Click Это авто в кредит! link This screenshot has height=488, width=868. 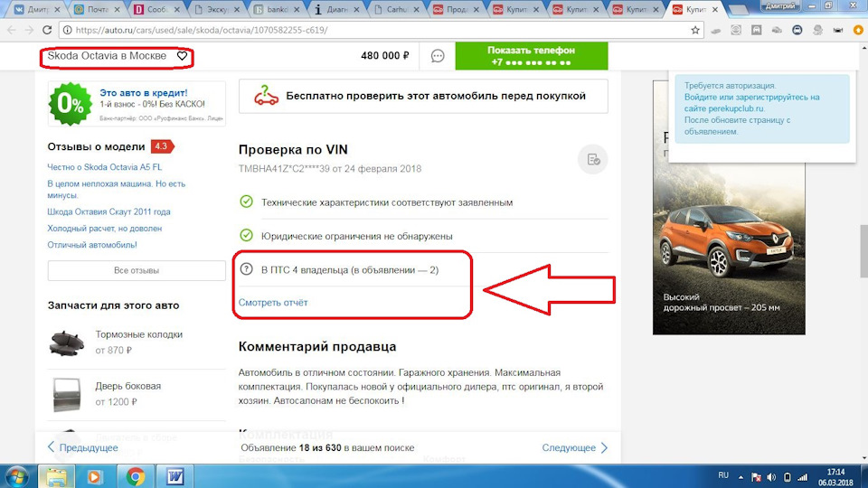(x=144, y=93)
